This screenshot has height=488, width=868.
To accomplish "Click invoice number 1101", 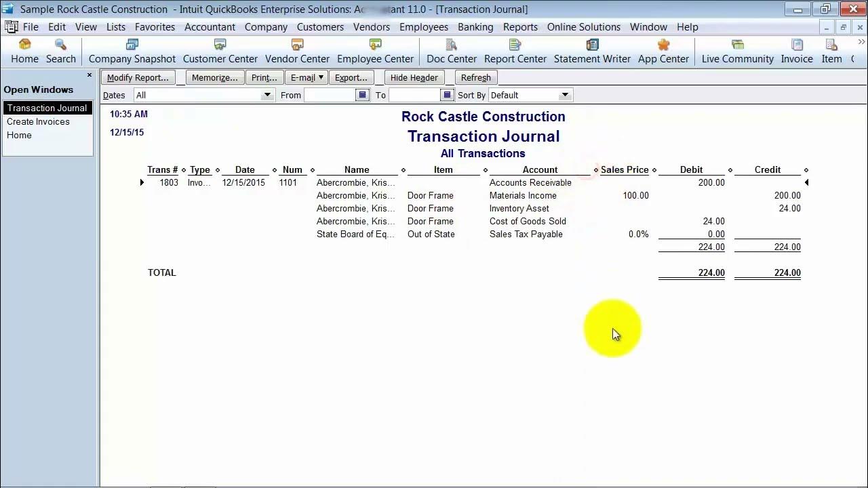I will [288, 182].
